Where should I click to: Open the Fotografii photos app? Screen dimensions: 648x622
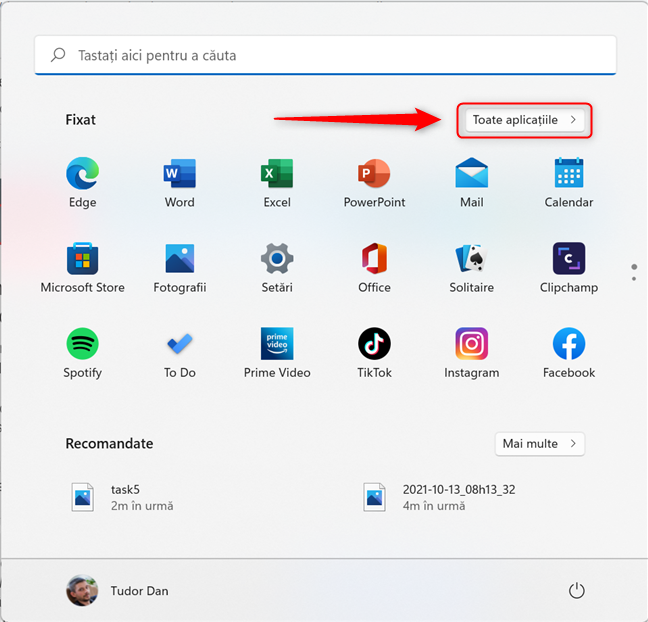(x=180, y=268)
